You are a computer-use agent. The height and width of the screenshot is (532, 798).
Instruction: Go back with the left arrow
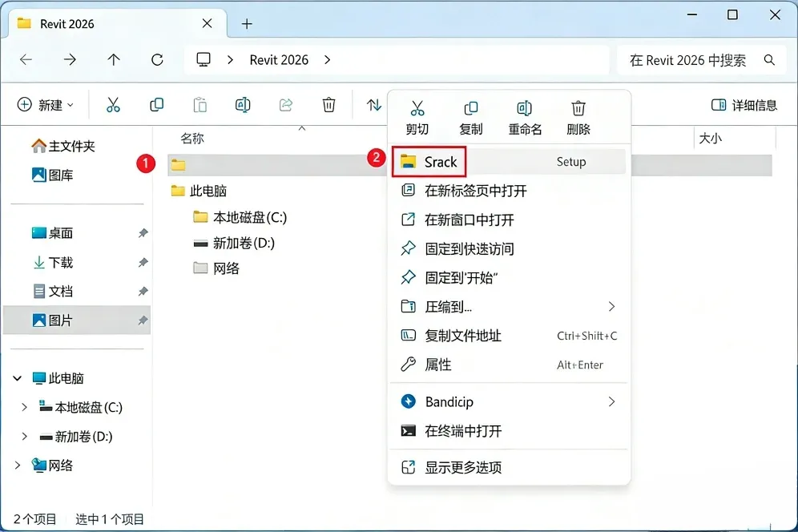[x=26, y=60]
